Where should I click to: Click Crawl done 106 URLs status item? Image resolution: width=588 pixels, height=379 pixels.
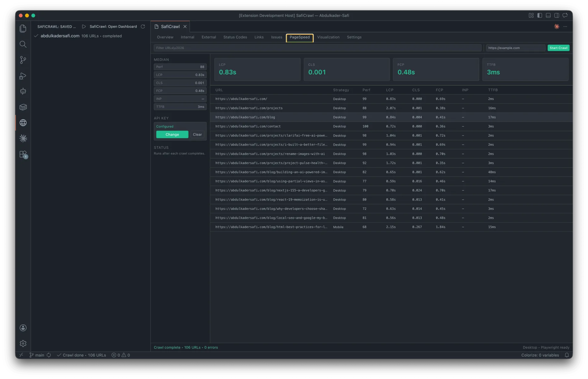[x=81, y=355]
